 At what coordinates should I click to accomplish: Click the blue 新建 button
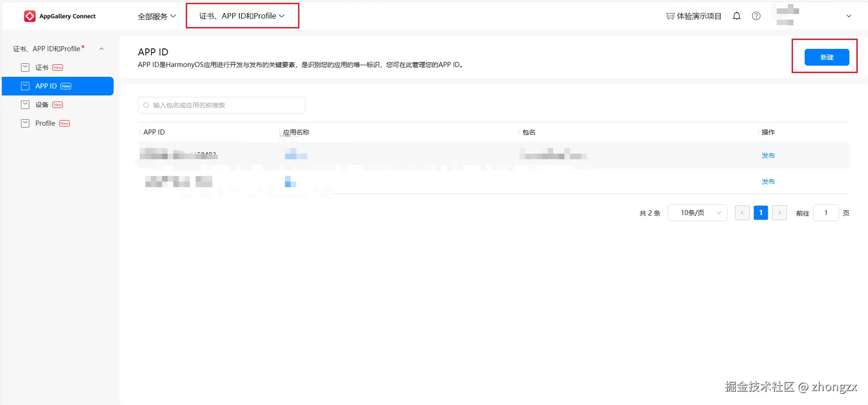[827, 57]
